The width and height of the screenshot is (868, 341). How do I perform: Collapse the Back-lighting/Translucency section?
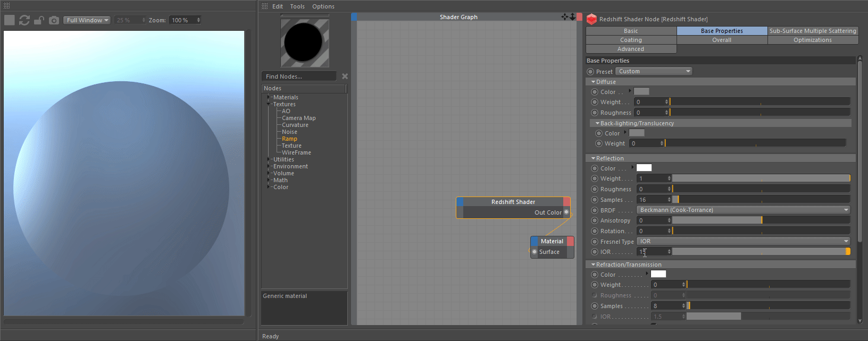pos(597,123)
